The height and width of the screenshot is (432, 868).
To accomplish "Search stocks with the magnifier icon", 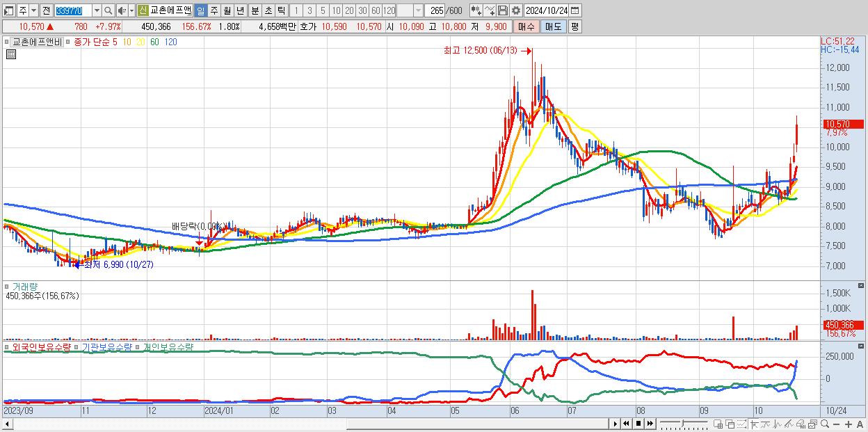I will 108,10.
